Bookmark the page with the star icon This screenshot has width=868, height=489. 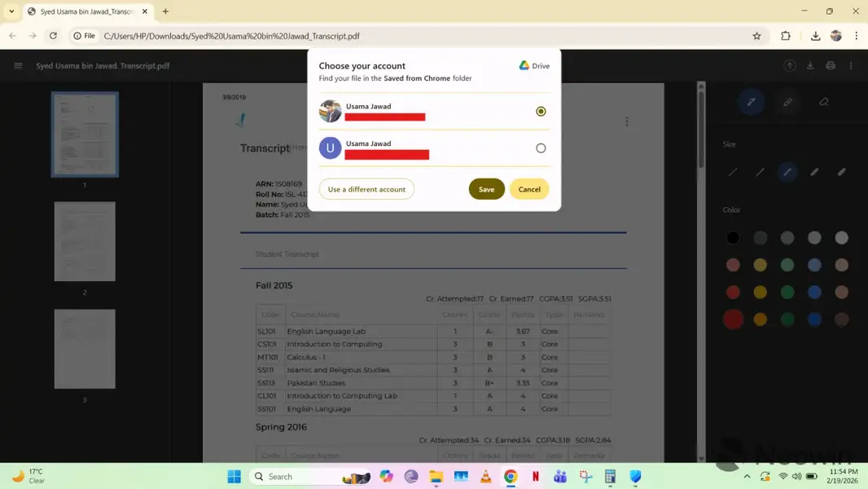click(x=756, y=36)
